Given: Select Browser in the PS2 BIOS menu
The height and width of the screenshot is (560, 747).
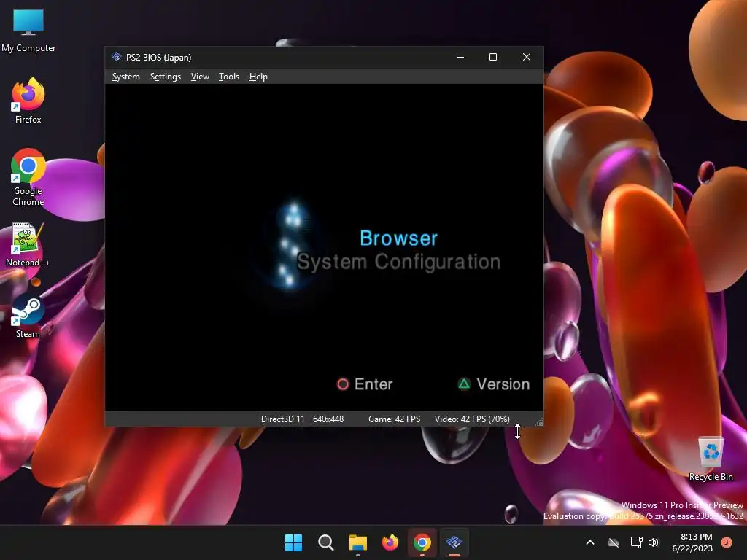Looking at the screenshot, I should click(x=398, y=238).
